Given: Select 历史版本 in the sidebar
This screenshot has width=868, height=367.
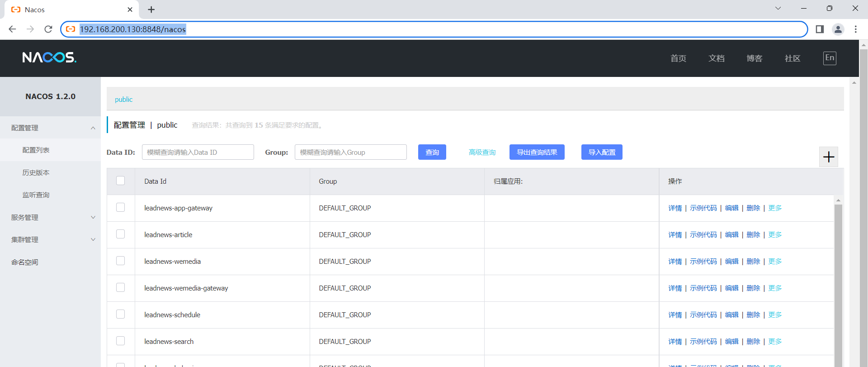Looking at the screenshot, I should point(50,172).
